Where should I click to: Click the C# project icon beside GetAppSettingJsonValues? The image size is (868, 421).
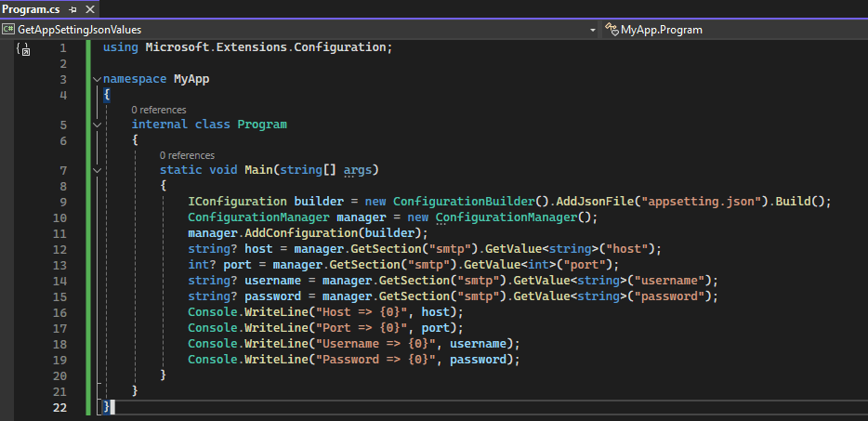point(8,30)
